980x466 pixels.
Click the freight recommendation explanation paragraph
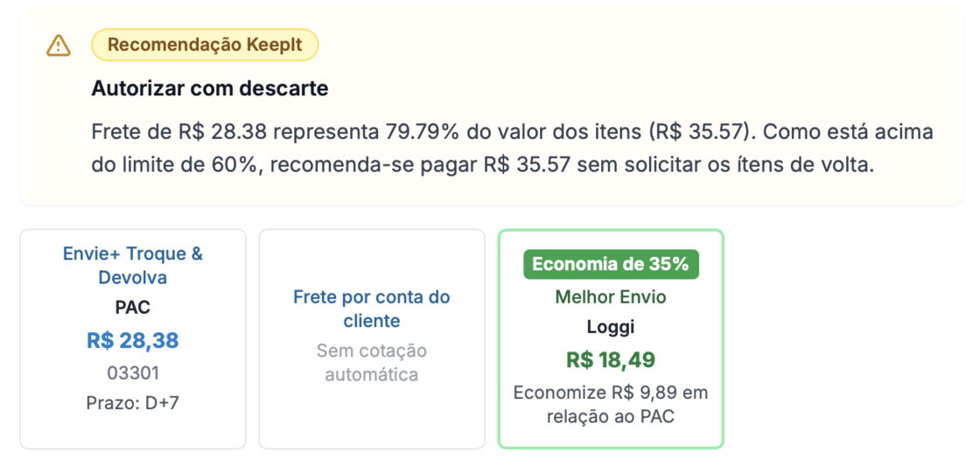512,149
